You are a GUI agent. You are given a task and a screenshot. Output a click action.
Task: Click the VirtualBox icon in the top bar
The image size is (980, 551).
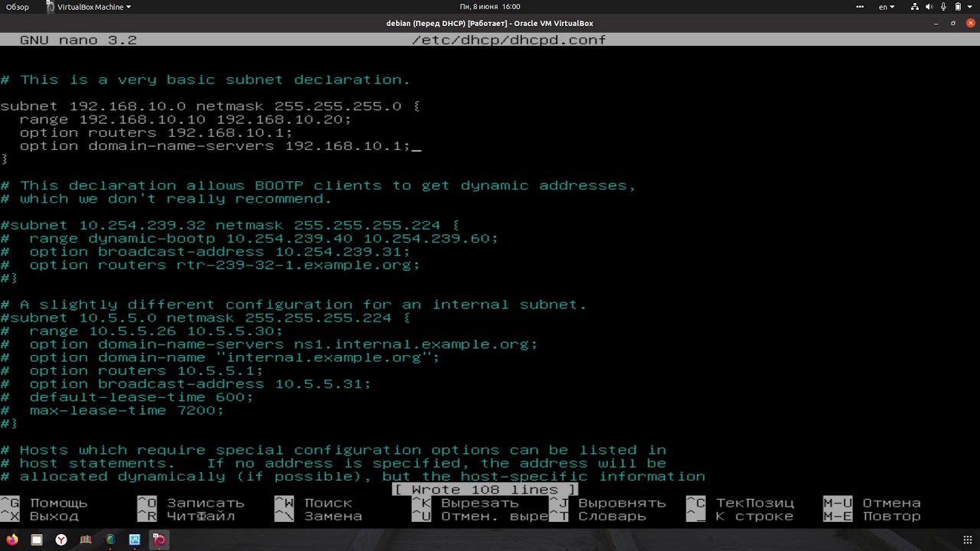50,7
